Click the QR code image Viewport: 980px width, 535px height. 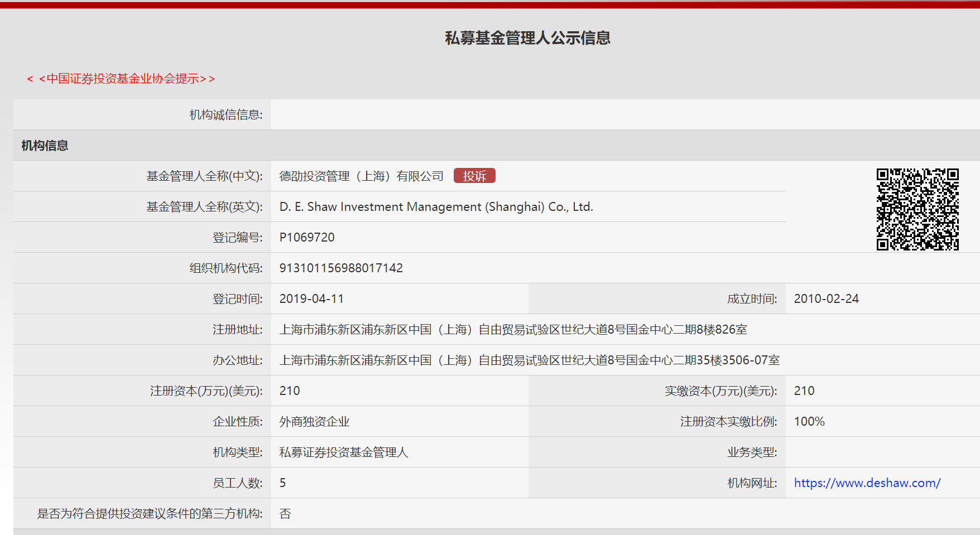click(917, 209)
